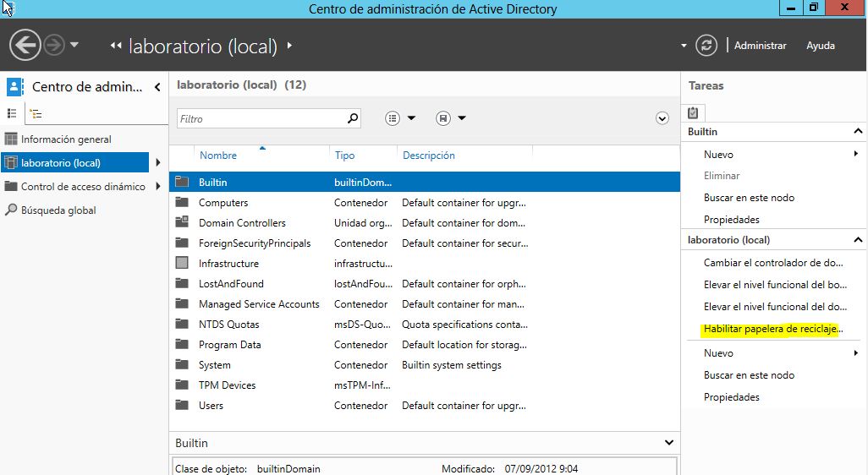Select the Computers name text
Viewport: 868px width, 475px height.
pyautogui.click(x=223, y=203)
